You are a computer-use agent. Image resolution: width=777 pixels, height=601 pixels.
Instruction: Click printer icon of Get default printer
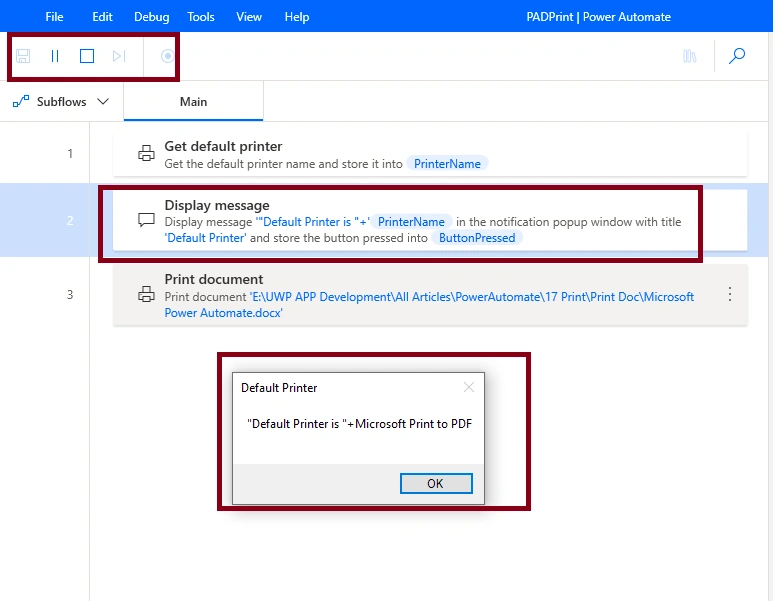(146, 153)
